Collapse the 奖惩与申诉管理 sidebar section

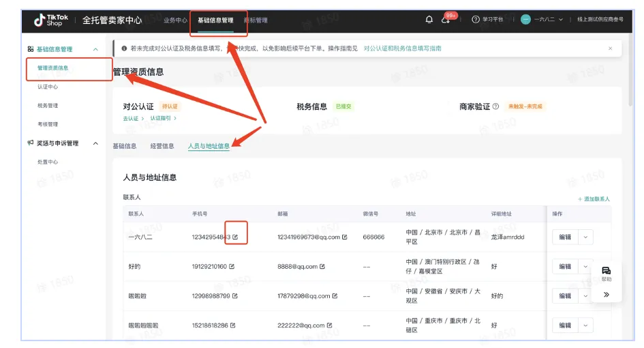pos(95,143)
